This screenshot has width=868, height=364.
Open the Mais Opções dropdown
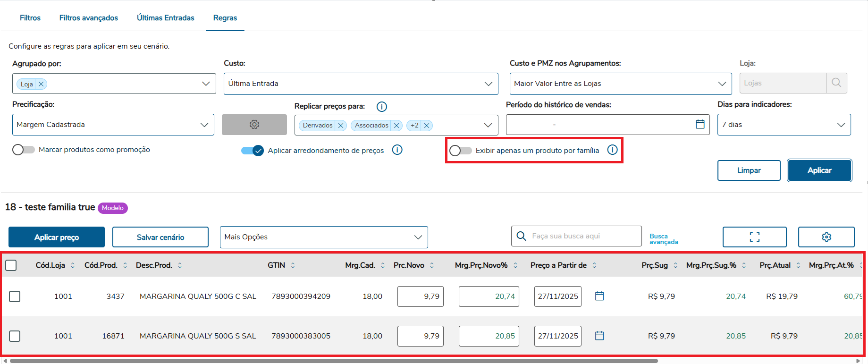pyautogui.click(x=324, y=237)
